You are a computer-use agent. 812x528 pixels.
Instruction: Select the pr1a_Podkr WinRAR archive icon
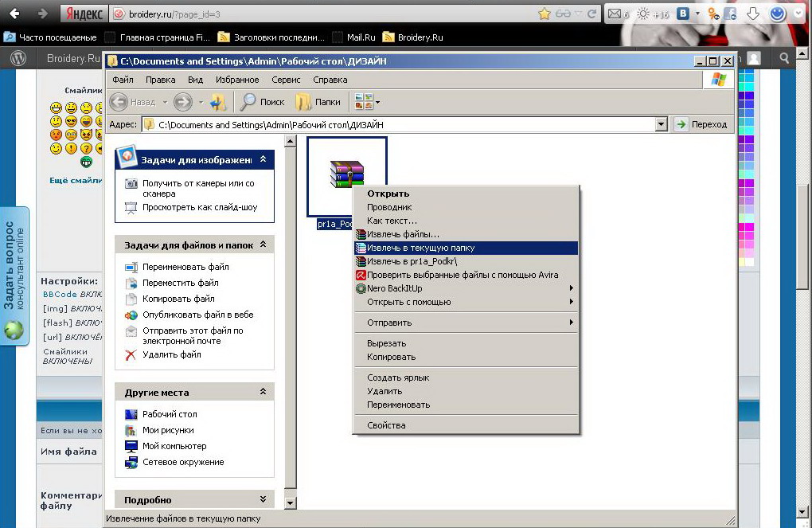click(x=347, y=175)
